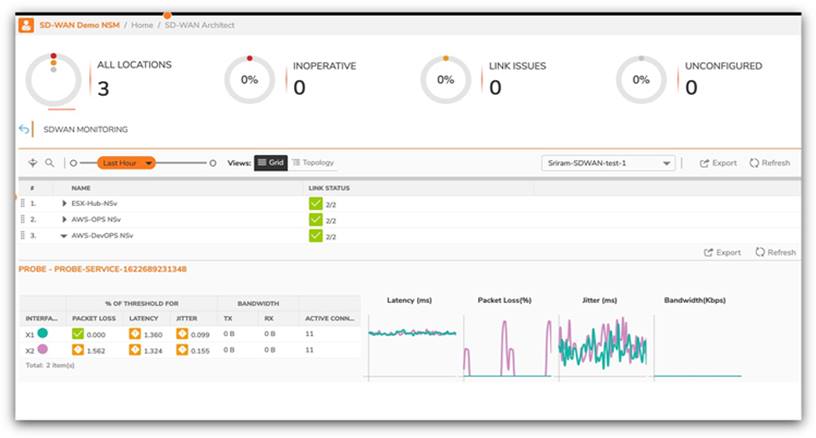
Task: Click the lower Export button above probe section
Action: click(x=722, y=253)
